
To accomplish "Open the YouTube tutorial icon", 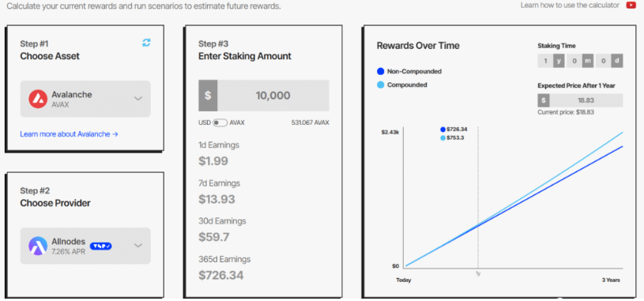I will pyautogui.click(x=631, y=6).
